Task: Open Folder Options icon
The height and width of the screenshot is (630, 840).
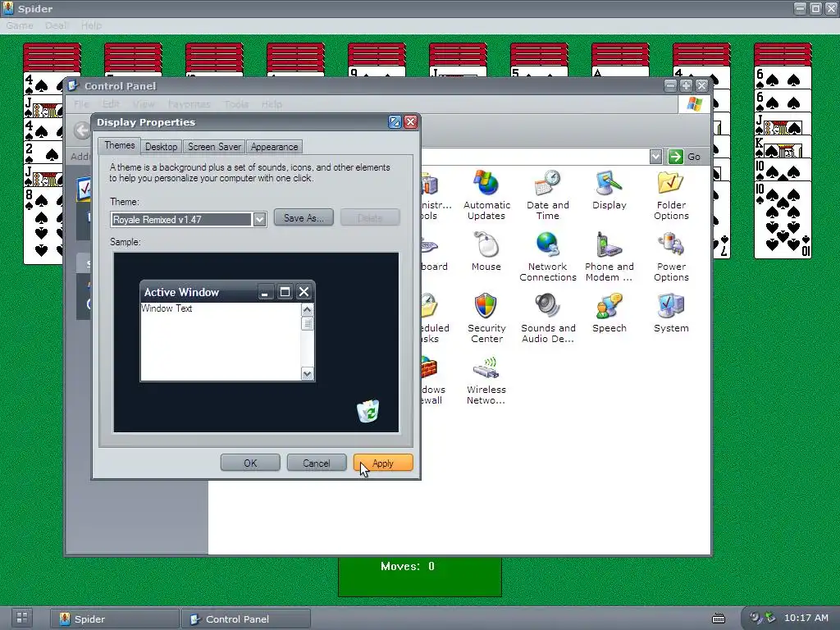Action: pos(671,195)
